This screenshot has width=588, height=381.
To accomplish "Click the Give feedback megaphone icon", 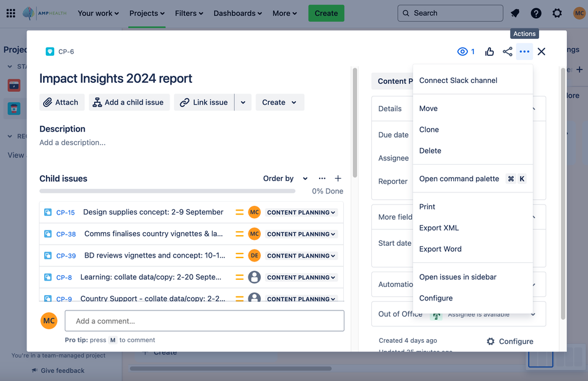I will [35, 370].
